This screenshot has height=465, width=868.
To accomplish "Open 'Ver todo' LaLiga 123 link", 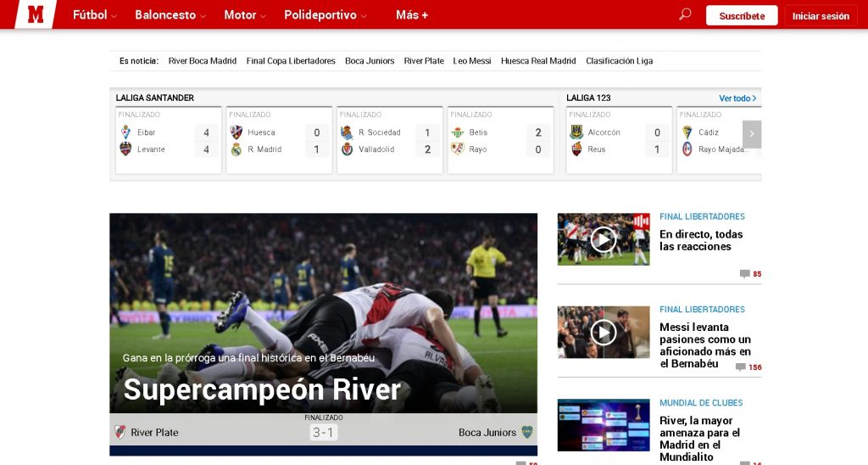I will 737,98.
